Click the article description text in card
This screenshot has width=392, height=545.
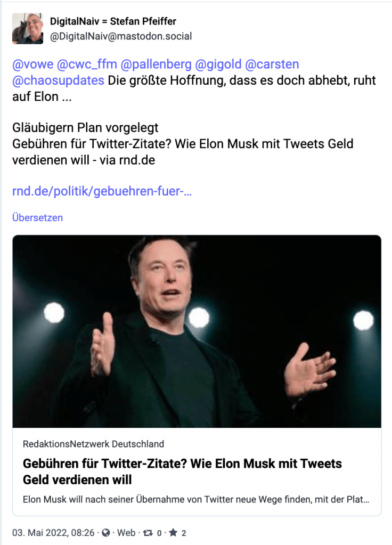click(x=196, y=500)
